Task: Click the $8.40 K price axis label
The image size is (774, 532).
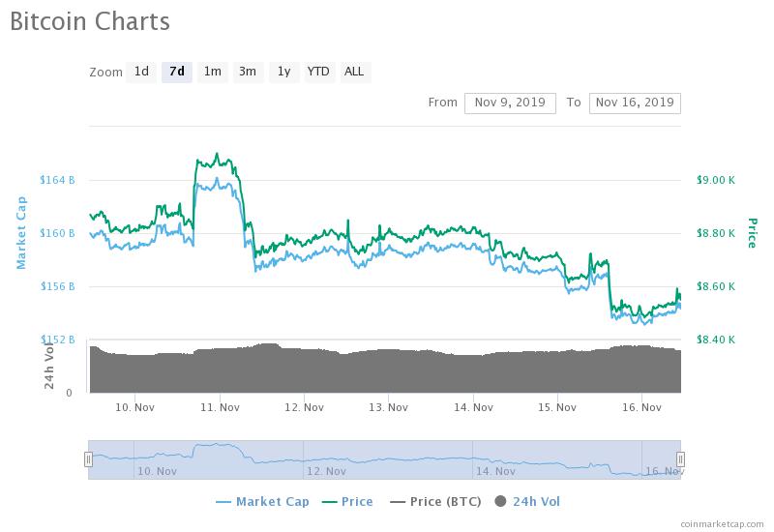Action: (716, 340)
